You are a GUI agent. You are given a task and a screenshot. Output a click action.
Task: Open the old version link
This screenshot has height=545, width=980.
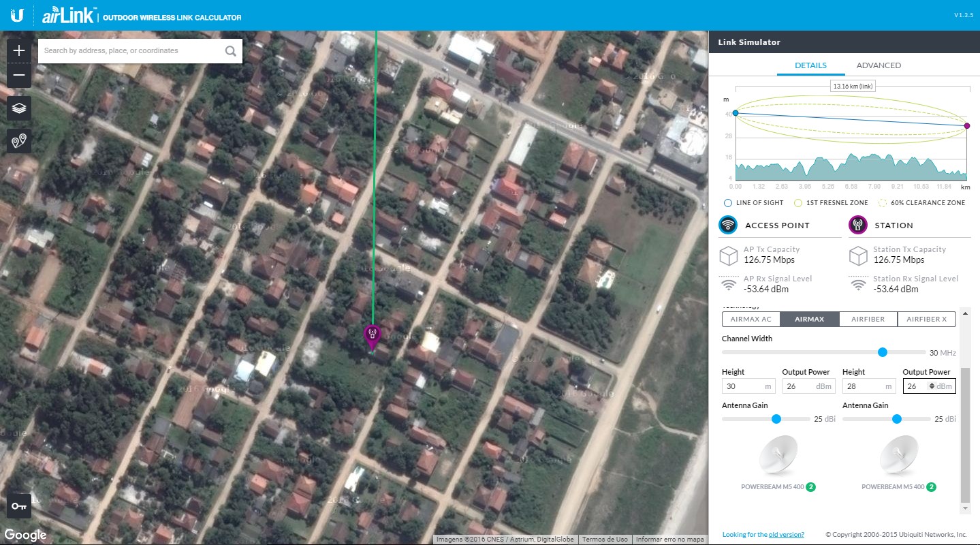pos(786,535)
